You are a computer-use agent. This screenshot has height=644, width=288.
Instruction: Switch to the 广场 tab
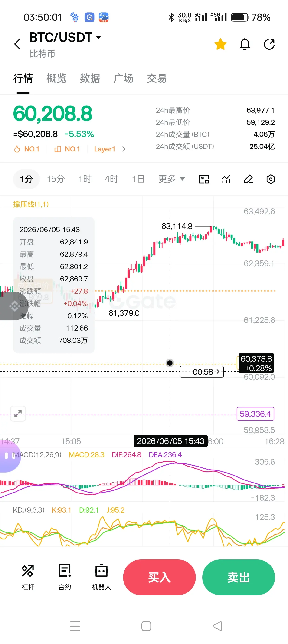[x=123, y=78]
